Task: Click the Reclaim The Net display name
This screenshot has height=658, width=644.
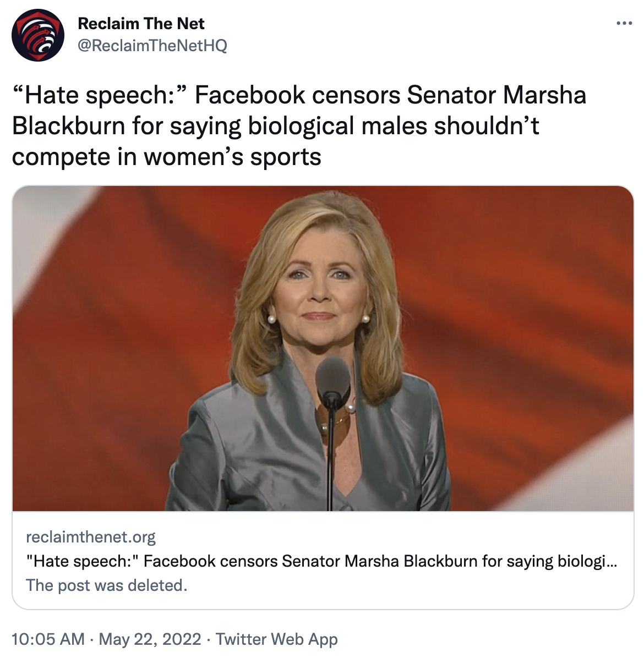Action: point(141,24)
